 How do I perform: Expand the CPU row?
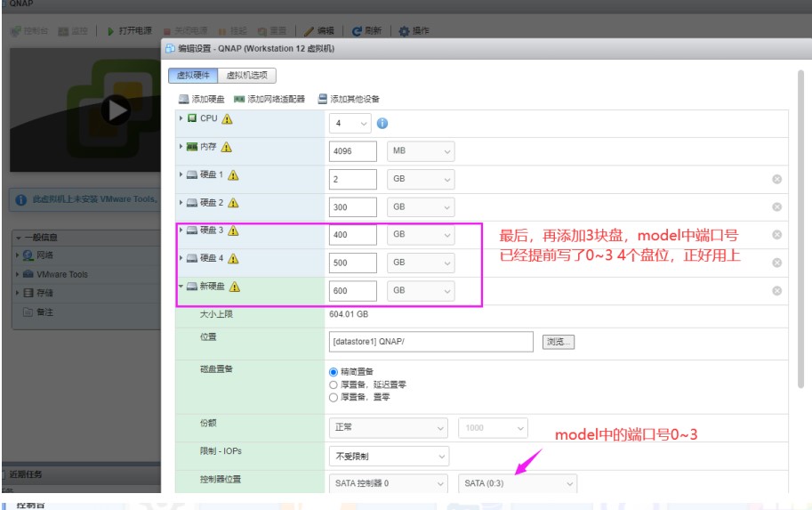pos(181,118)
